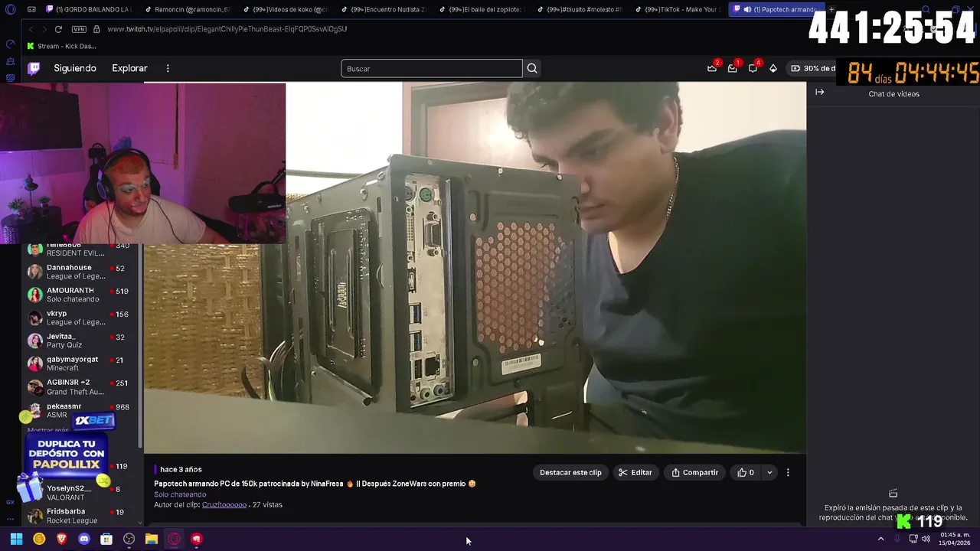Open the notifications inbox icon
The image size is (980, 551).
(733, 68)
